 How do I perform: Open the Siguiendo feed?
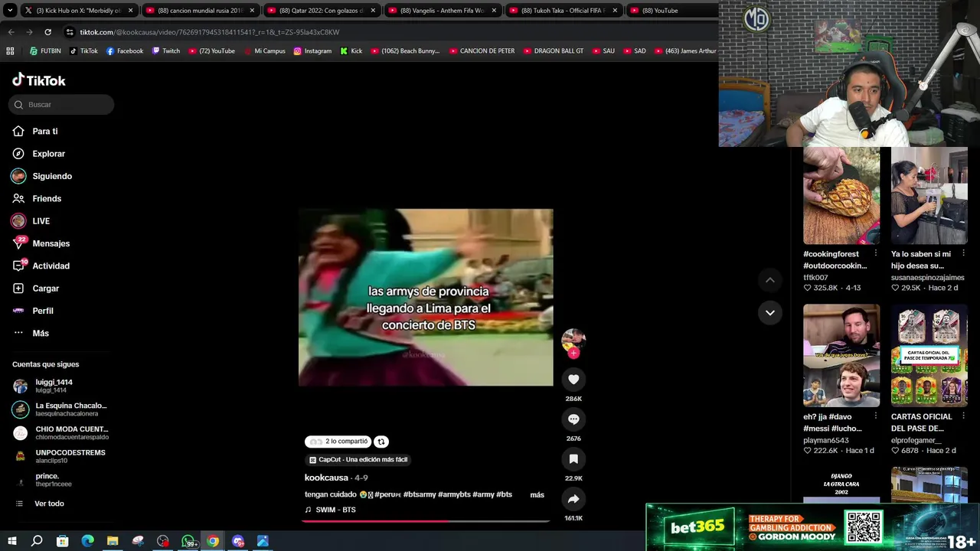click(42, 176)
